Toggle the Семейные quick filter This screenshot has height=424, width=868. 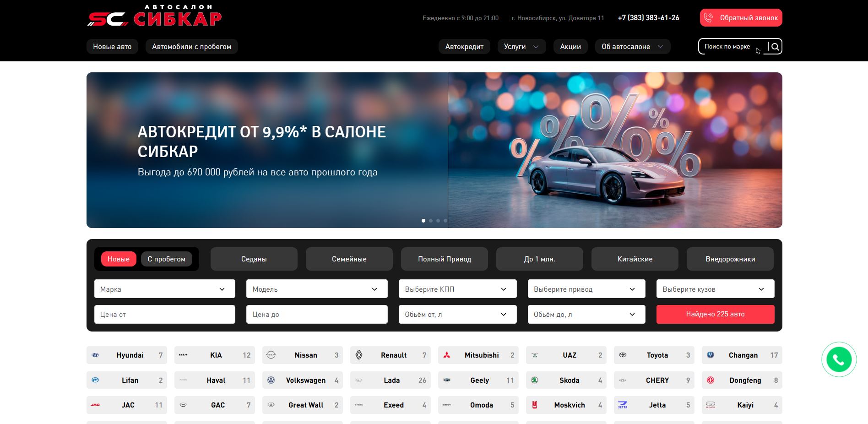point(349,259)
